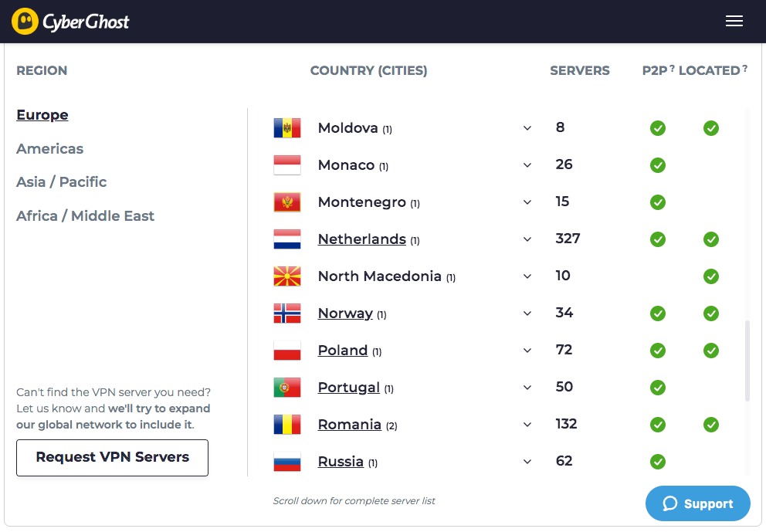Click the LOCATED question mark help icon
The width and height of the screenshot is (766, 532).
pos(744,69)
